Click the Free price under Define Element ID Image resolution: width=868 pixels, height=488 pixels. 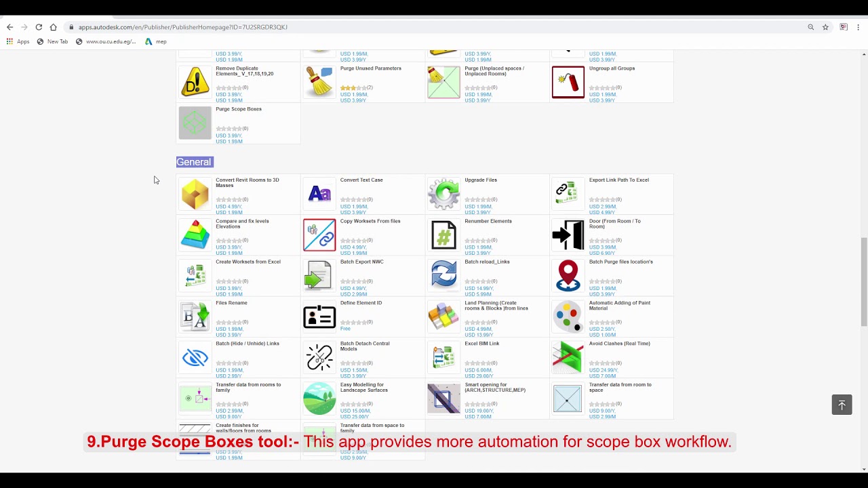pos(345,329)
